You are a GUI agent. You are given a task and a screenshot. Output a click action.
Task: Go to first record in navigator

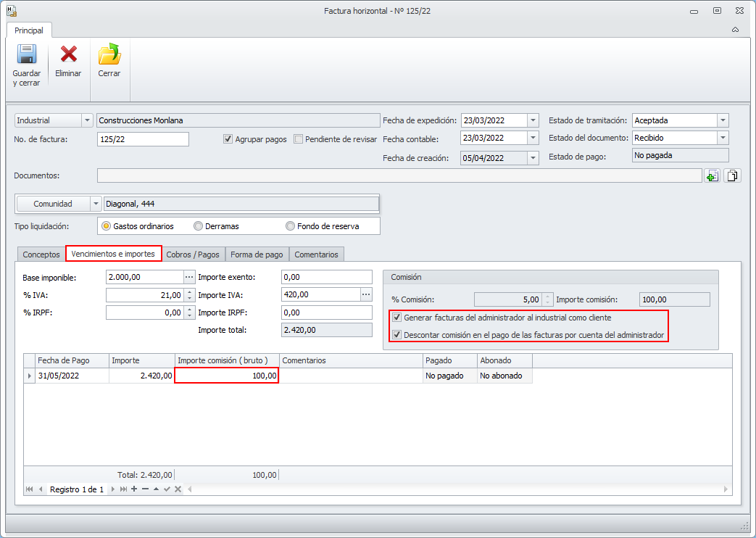[30, 489]
